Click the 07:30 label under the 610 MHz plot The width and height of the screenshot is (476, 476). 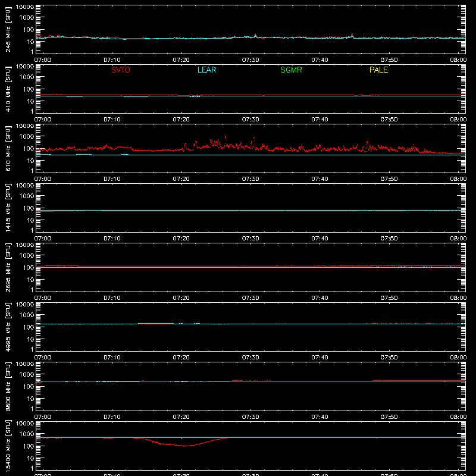[250, 179]
